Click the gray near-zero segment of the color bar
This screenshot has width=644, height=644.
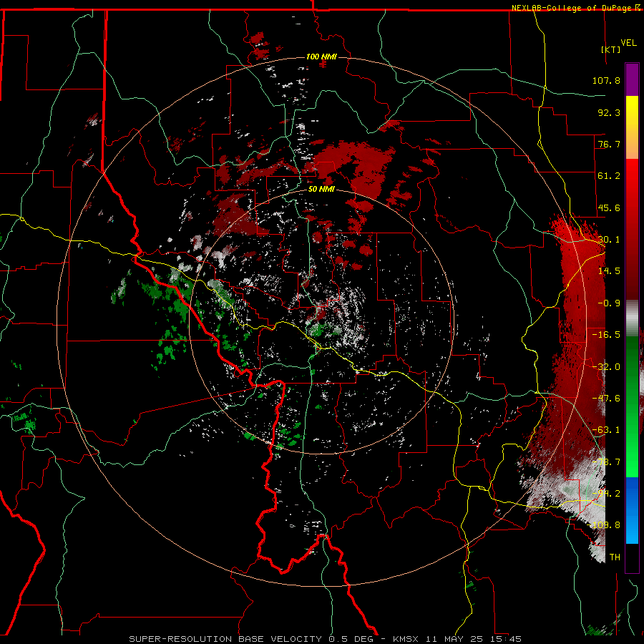pyautogui.click(x=632, y=318)
